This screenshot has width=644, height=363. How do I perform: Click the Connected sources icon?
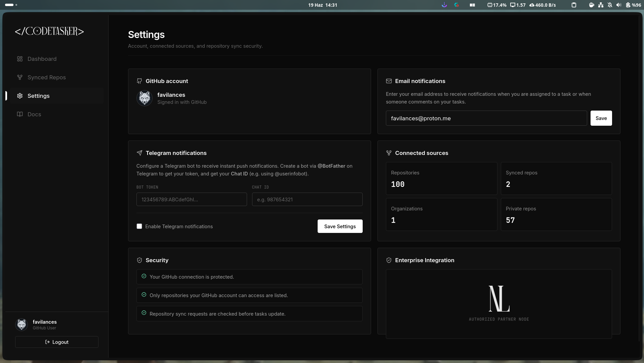pyautogui.click(x=389, y=153)
